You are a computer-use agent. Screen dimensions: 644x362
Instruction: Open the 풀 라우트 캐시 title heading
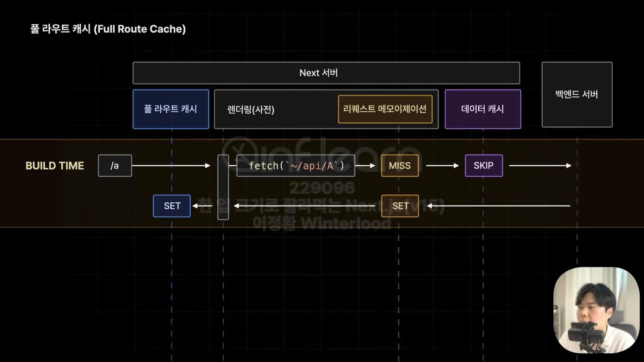tap(108, 29)
